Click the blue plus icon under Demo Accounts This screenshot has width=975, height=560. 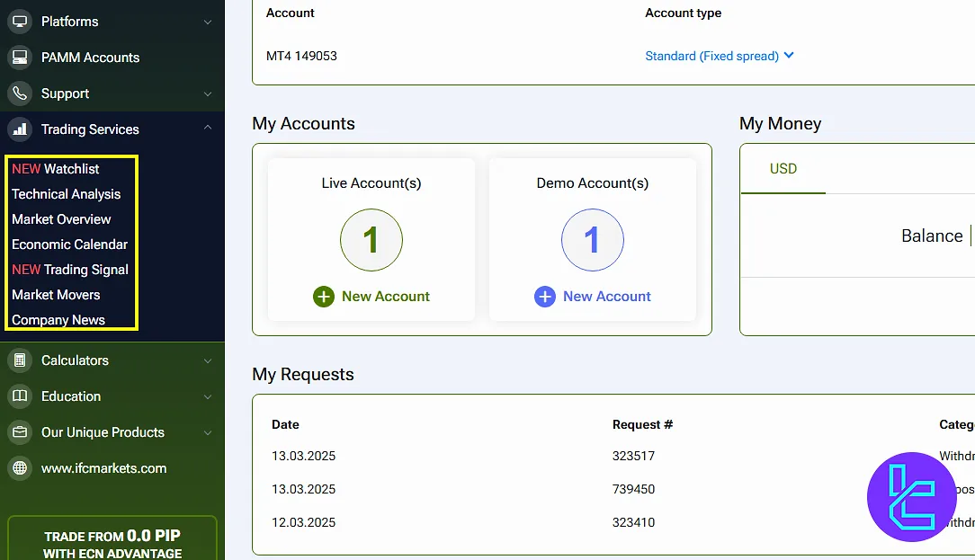(x=545, y=297)
